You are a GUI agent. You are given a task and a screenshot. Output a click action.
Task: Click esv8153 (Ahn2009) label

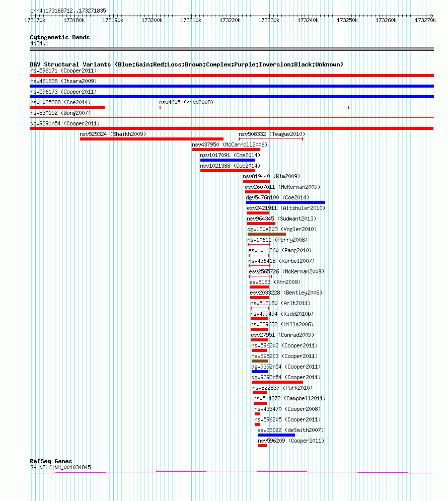pos(275,281)
